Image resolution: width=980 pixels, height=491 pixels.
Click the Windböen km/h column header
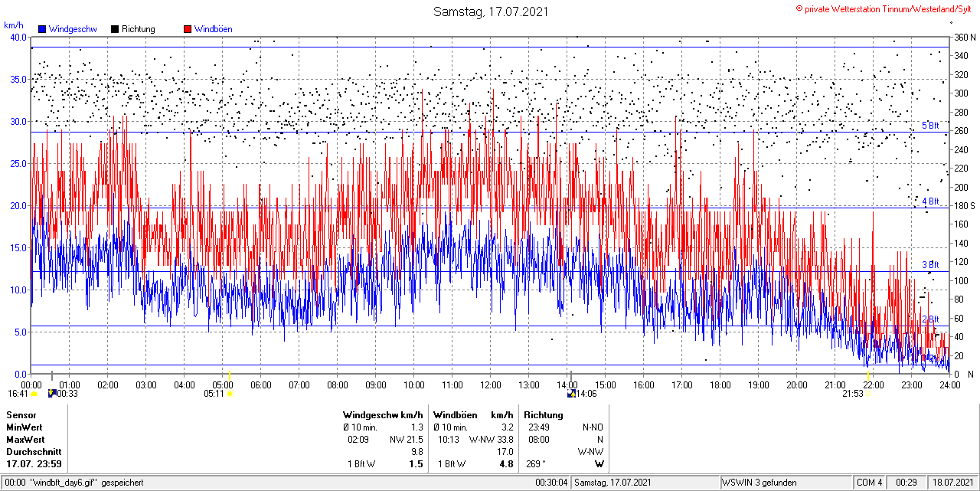pyautogui.click(x=473, y=415)
